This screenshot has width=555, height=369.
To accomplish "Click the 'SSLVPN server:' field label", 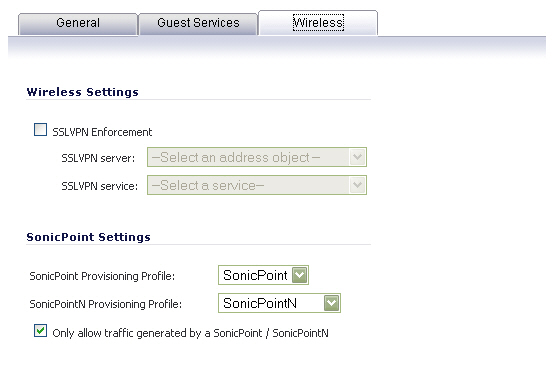I will point(98,158).
